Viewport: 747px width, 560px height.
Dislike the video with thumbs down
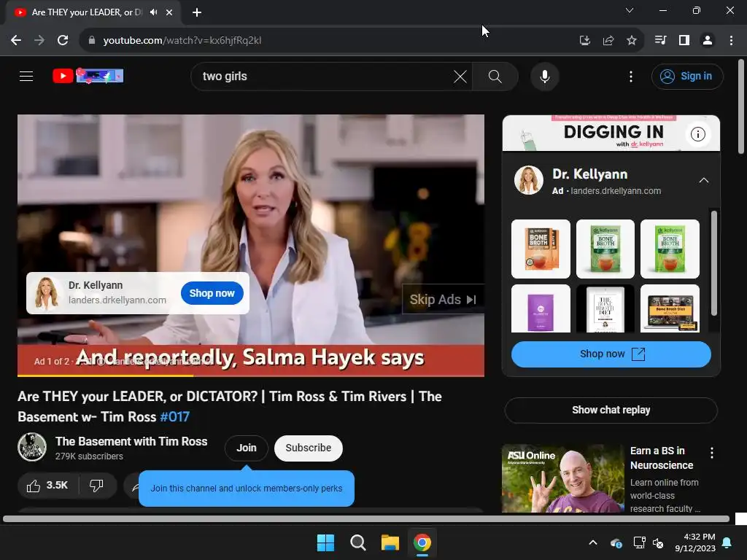[97, 486]
